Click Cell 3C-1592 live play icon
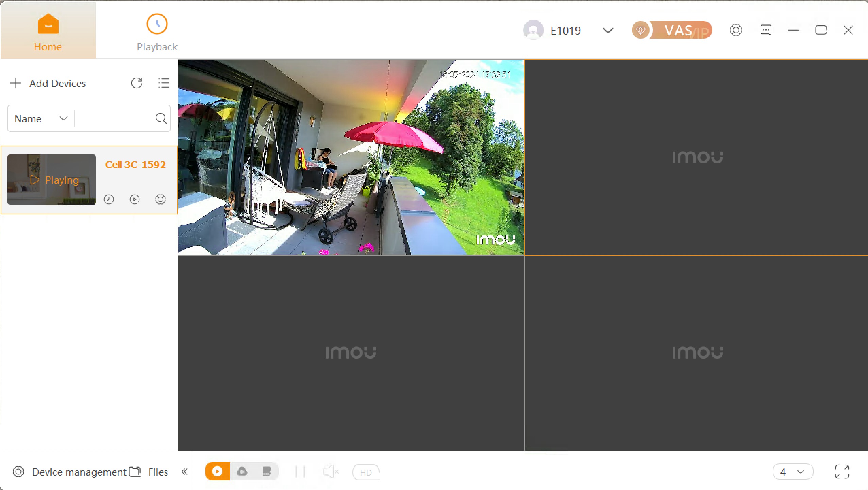 [x=135, y=199]
